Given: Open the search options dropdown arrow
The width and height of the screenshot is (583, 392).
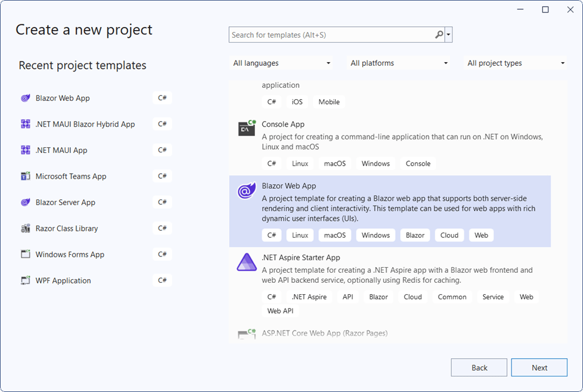Looking at the screenshot, I should pos(449,34).
